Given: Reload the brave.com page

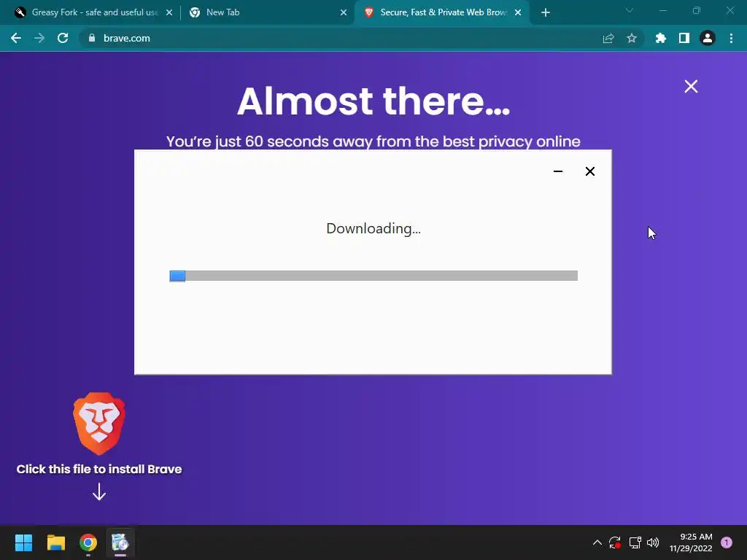Looking at the screenshot, I should point(63,38).
